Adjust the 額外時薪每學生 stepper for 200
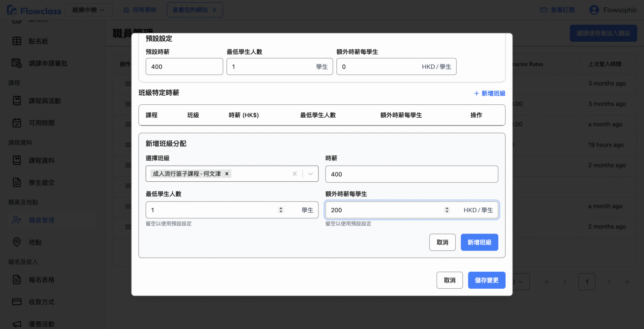The image size is (644, 329). click(x=446, y=210)
